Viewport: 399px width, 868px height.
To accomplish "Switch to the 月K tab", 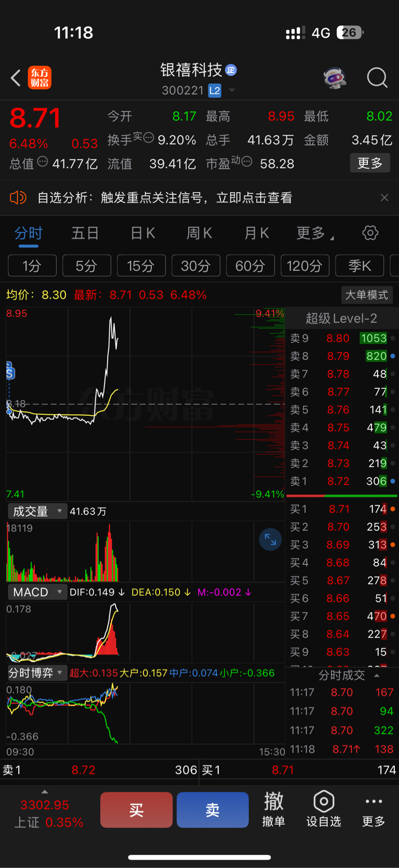I will [x=257, y=233].
